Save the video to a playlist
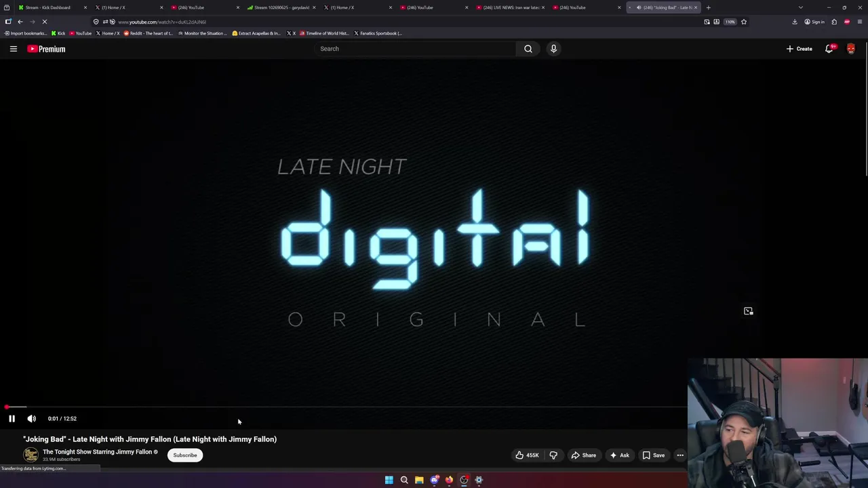 [653, 455]
